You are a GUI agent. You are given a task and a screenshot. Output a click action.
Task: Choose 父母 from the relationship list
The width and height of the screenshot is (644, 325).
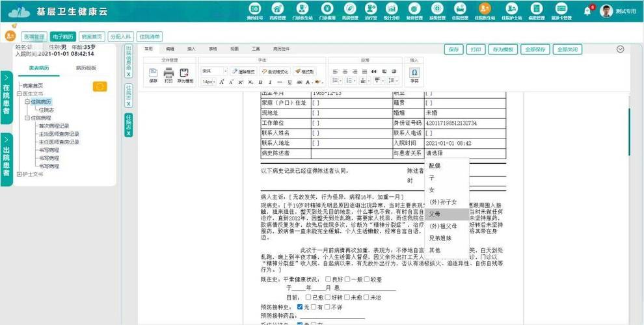pos(447,214)
